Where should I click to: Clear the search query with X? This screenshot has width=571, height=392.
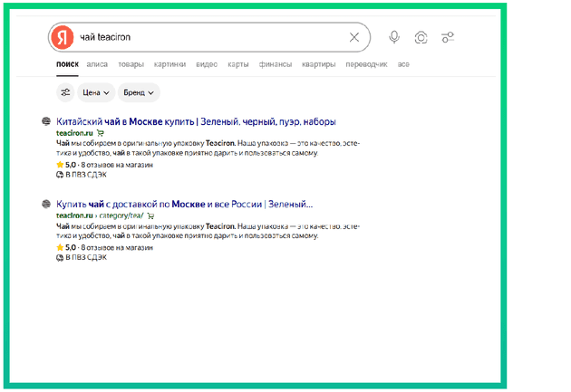click(354, 37)
